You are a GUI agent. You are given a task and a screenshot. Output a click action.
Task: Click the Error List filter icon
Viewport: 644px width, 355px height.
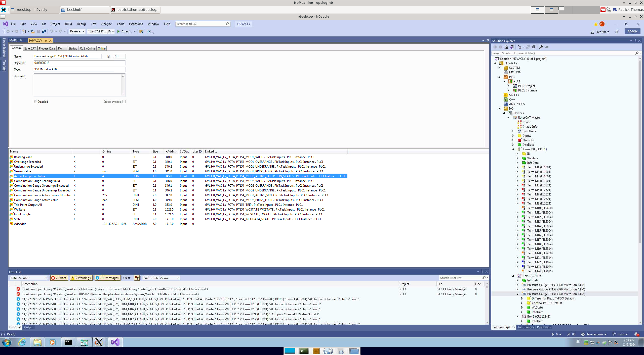pos(137,278)
